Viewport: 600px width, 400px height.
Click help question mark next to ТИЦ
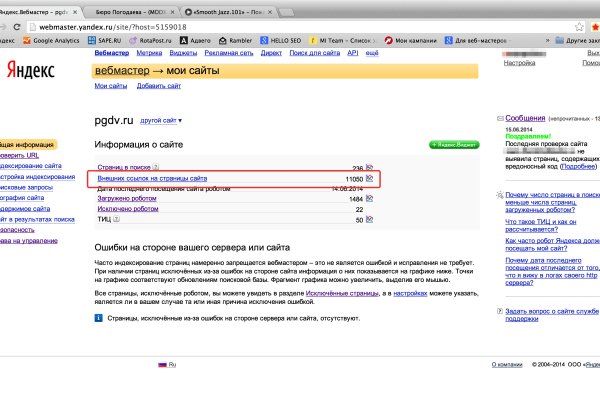point(118,219)
